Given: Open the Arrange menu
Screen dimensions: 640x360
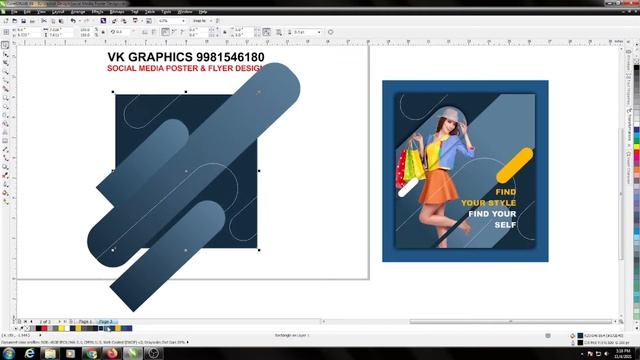Looking at the screenshot, I should coord(78,12).
